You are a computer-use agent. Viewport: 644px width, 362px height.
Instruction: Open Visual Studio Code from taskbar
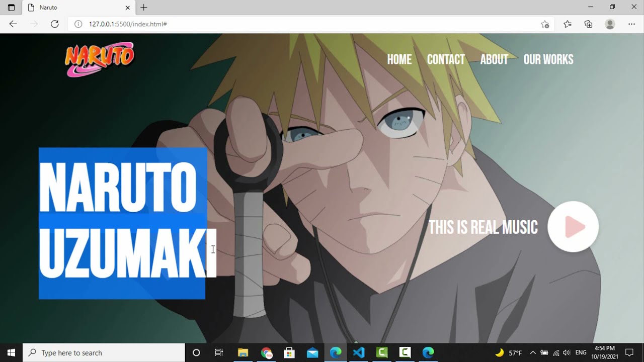(359, 352)
